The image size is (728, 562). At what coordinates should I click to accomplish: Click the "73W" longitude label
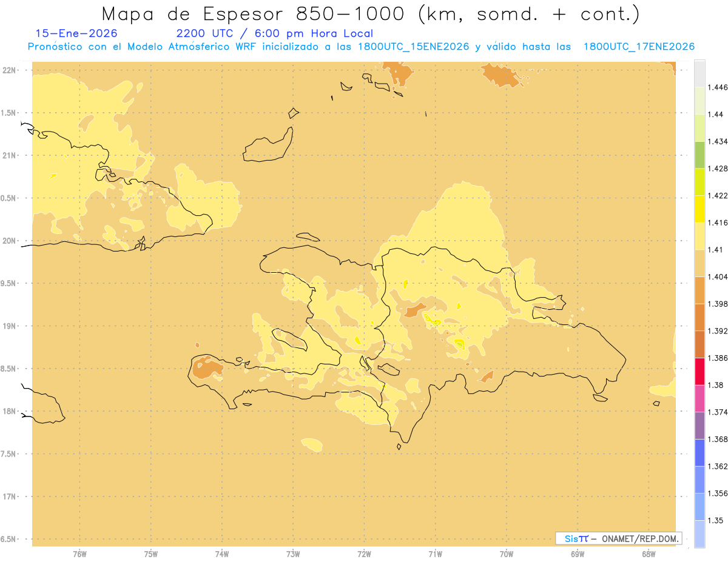tap(293, 554)
